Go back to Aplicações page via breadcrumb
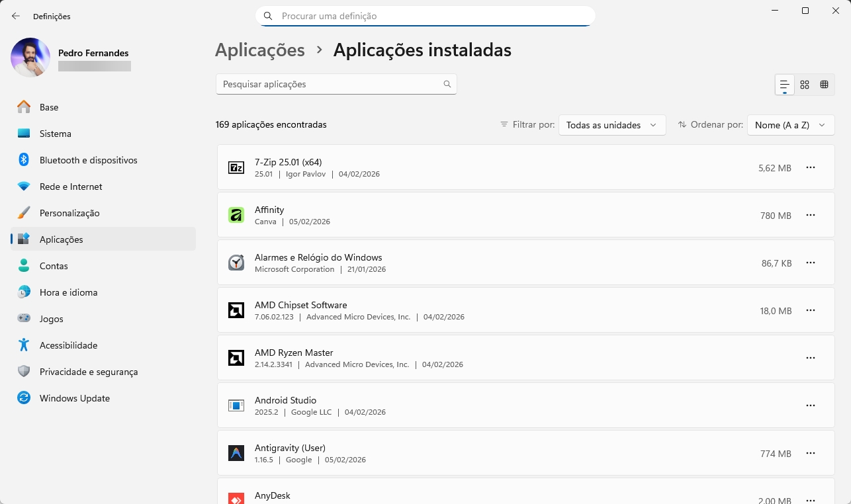The height and width of the screenshot is (504, 851). click(259, 50)
